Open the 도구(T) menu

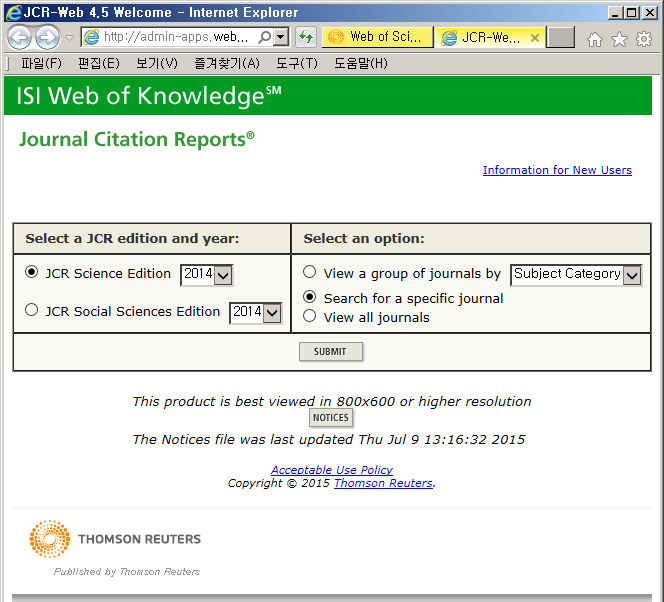[296, 64]
